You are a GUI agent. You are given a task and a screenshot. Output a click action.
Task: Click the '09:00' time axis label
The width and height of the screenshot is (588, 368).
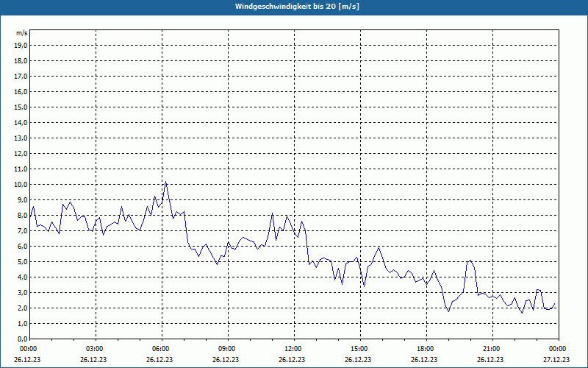[x=228, y=349]
